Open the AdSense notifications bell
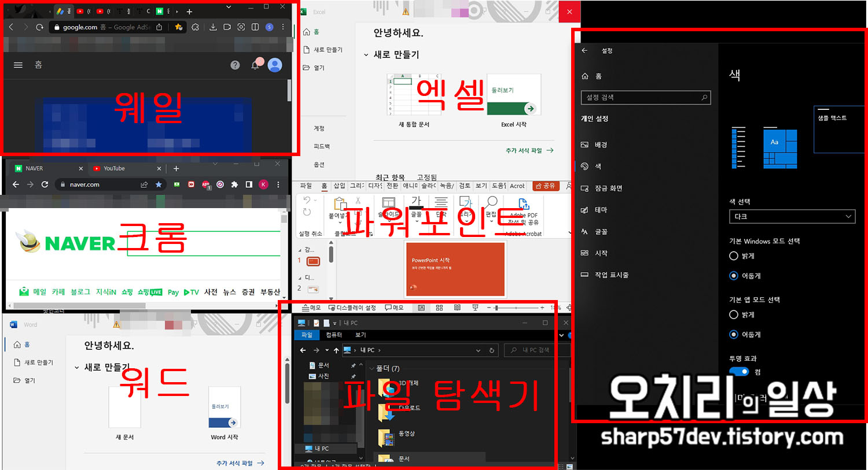The height and width of the screenshot is (470, 868). pos(255,65)
